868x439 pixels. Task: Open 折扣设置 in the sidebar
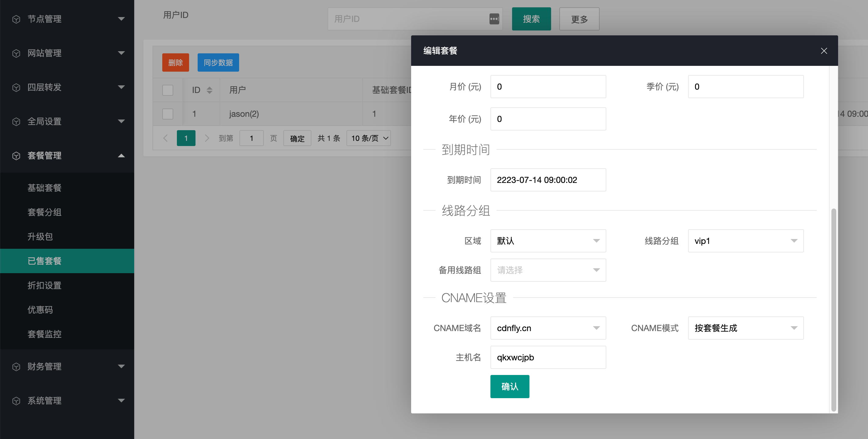[x=67, y=286]
